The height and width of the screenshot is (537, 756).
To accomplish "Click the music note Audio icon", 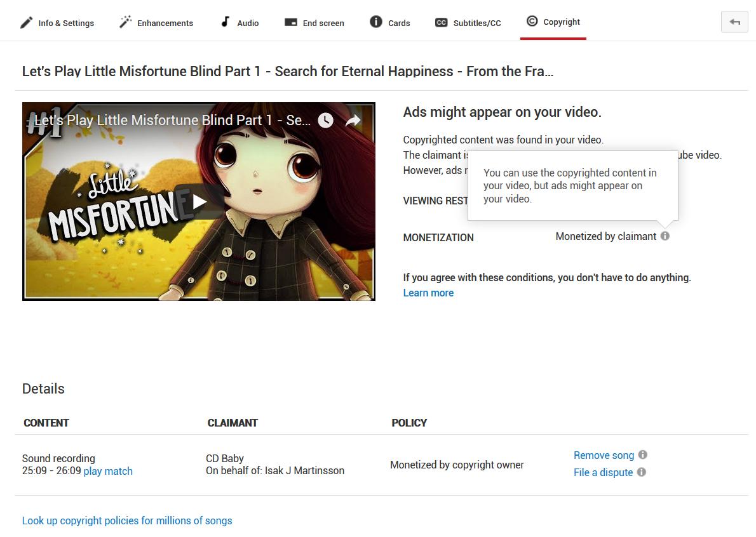I will 225,22.
